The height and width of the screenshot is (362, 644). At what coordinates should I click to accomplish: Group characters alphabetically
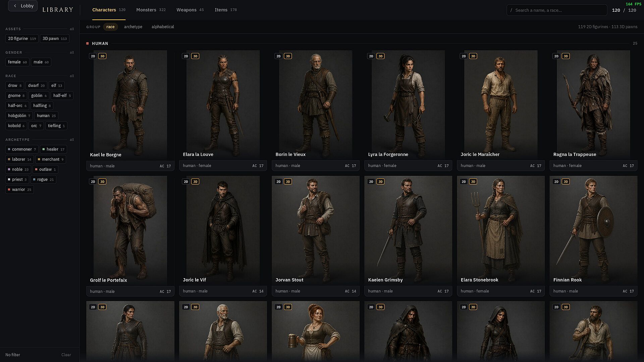pyautogui.click(x=163, y=27)
